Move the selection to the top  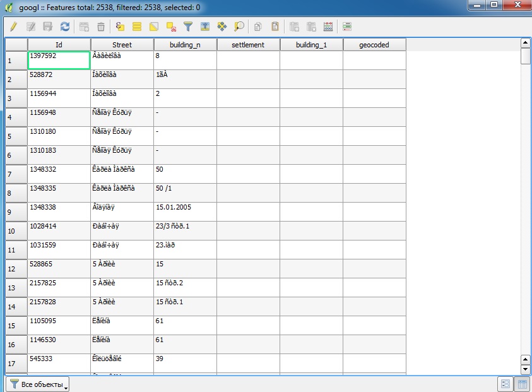pos(205,27)
